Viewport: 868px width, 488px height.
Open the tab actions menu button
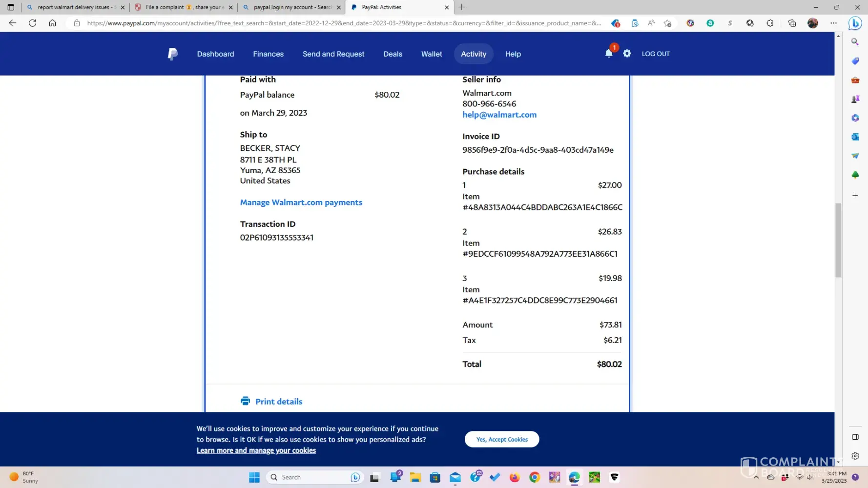tap(11, 7)
